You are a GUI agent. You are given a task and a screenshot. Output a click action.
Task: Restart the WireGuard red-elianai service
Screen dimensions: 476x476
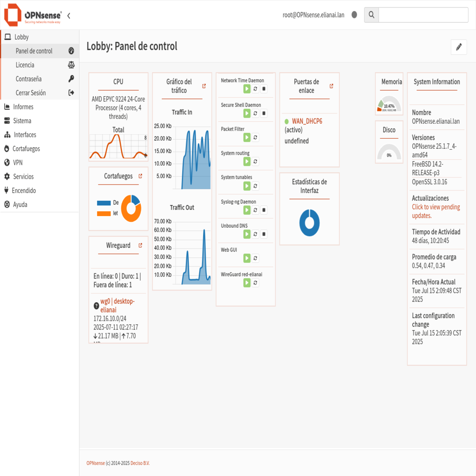click(255, 283)
